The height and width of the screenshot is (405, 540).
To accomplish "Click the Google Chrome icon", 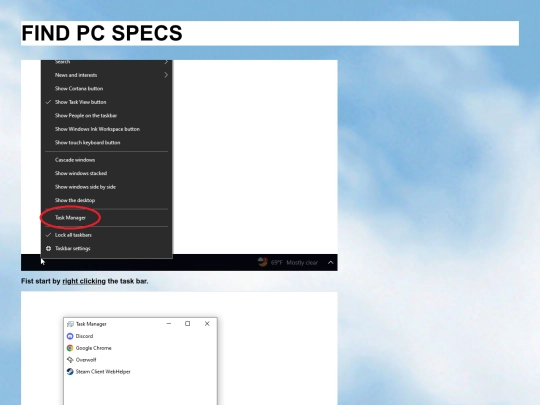I will pyautogui.click(x=70, y=348).
